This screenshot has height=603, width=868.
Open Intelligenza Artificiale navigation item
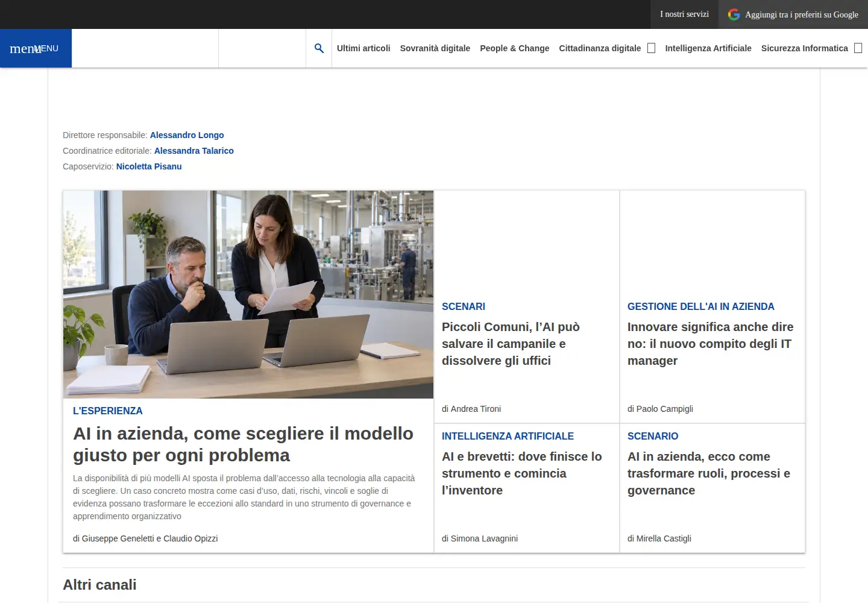(708, 48)
